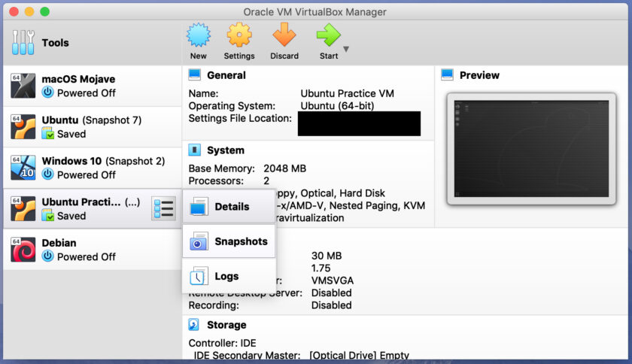Click the 2048 MB base memory value
The height and width of the screenshot is (364, 632).
[284, 168]
